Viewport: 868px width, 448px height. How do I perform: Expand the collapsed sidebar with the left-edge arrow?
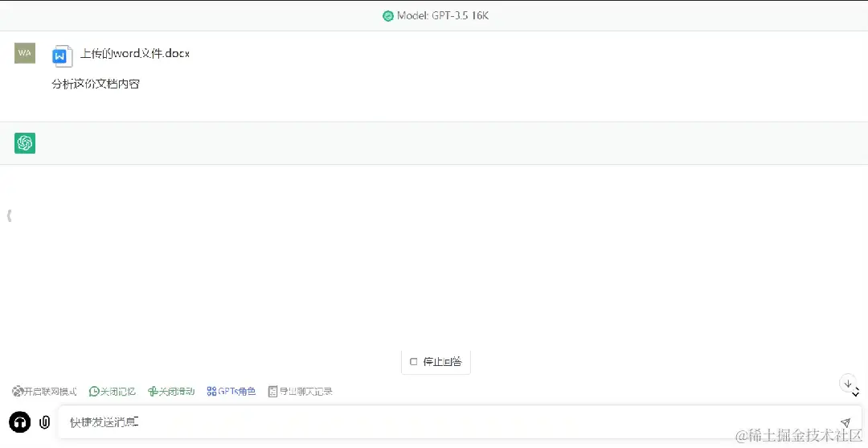coord(9,216)
